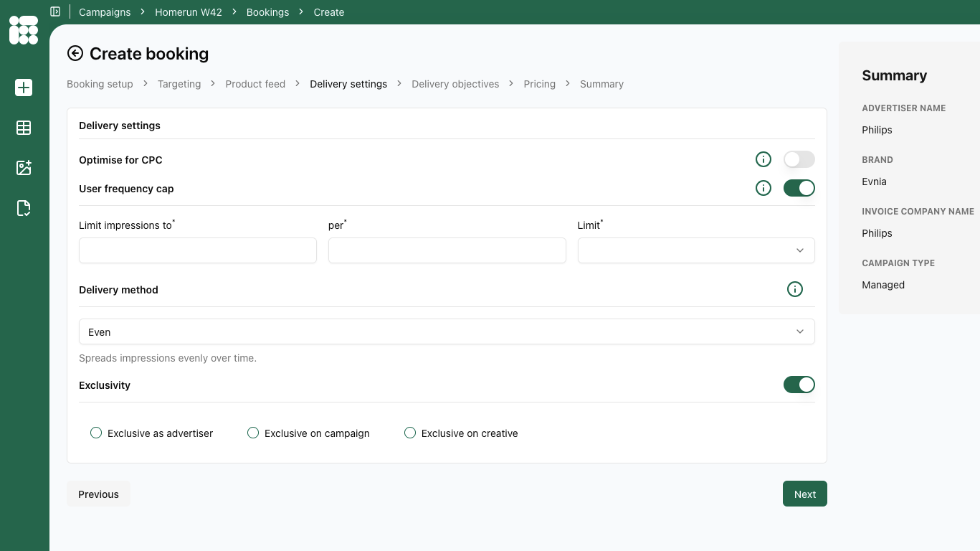The height and width of the screenshot is (551, 980).
Task: Open the Delivery method Even dropdown
Action: (x=447, y=331)
